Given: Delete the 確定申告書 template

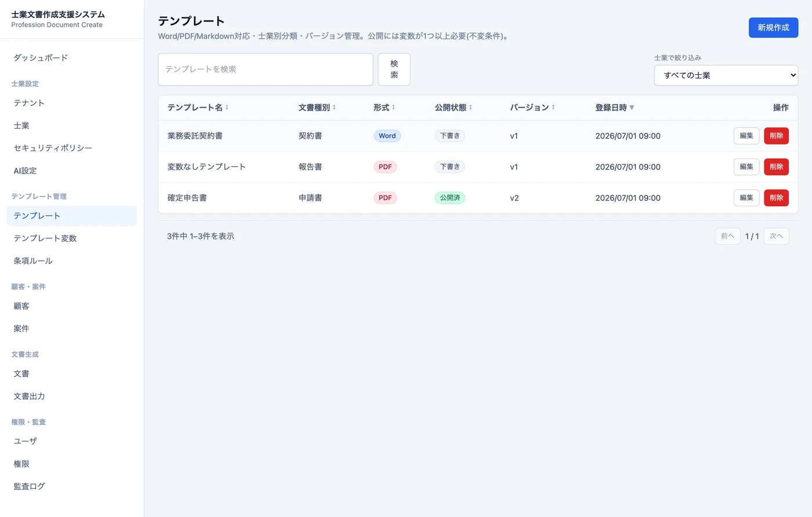Looking at the screenshot, I should 776,198.
